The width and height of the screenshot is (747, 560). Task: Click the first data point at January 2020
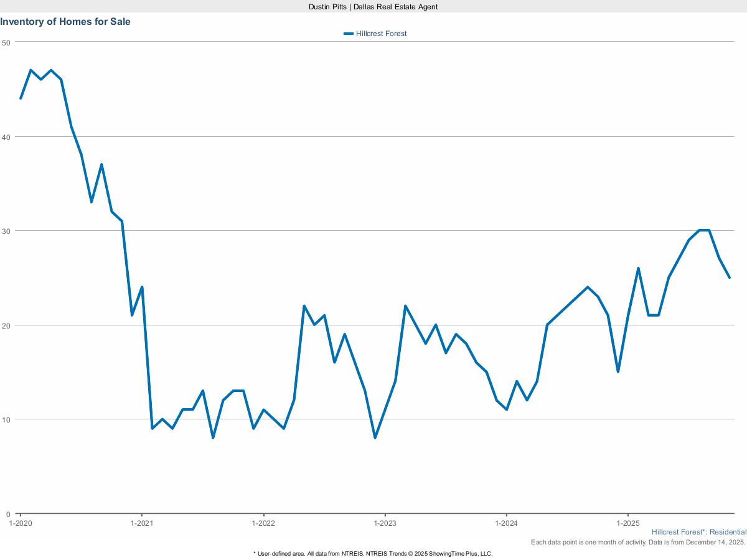21,98
